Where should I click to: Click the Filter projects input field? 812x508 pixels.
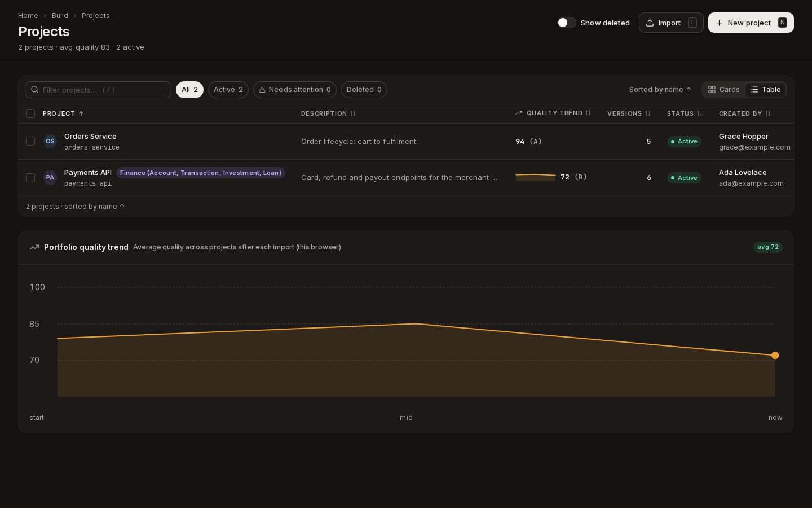click(98, 90)
